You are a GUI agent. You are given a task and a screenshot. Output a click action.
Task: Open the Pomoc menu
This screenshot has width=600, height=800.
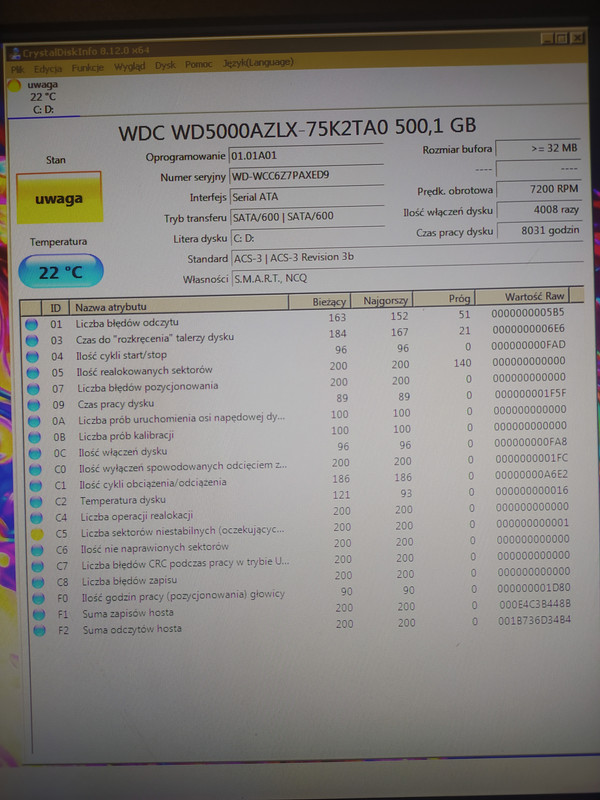[x=198, y=64]
